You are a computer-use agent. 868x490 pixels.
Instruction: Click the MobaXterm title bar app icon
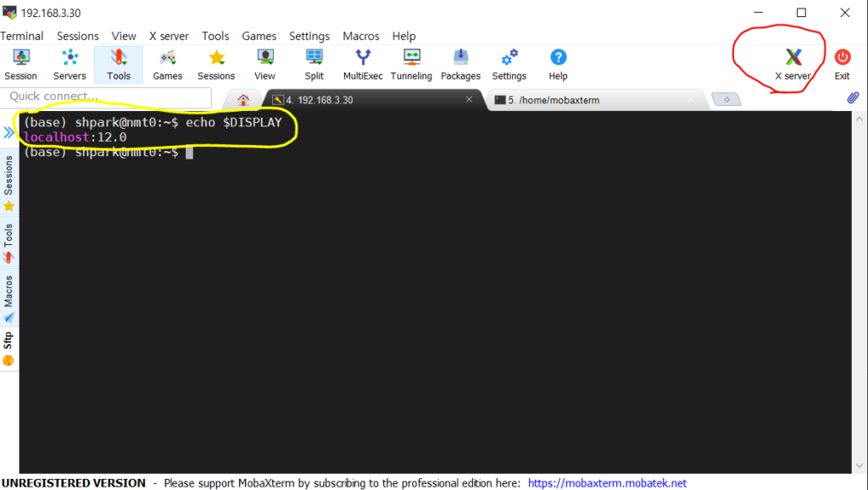click(9, 12)
